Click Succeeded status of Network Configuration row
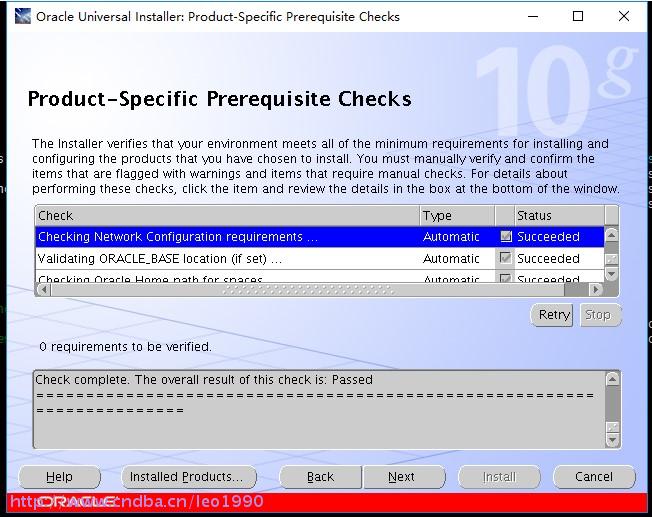This screenshot has height=517, width=652. (548, 237)
